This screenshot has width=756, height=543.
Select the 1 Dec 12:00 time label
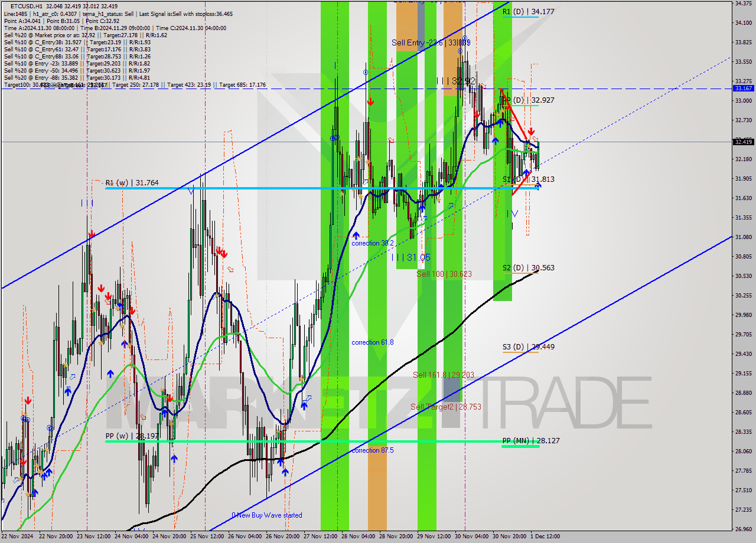tap(545, 537)
